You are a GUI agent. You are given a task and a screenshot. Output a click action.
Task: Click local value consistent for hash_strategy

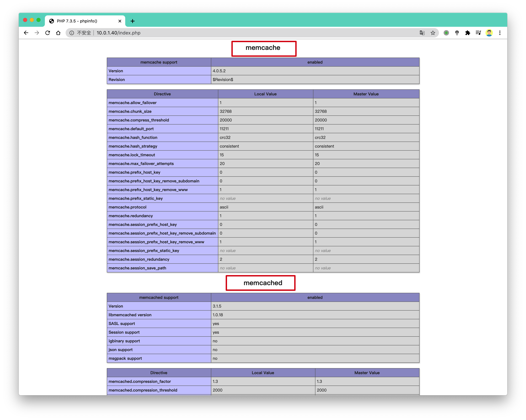[x=229, y=146]
